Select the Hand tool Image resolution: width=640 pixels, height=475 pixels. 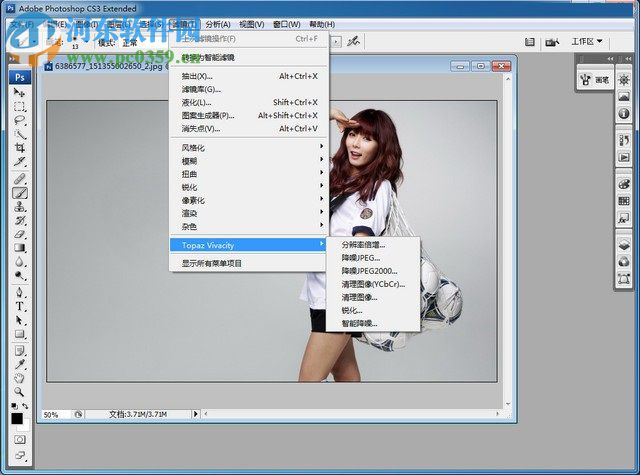(x=20, y=378)
